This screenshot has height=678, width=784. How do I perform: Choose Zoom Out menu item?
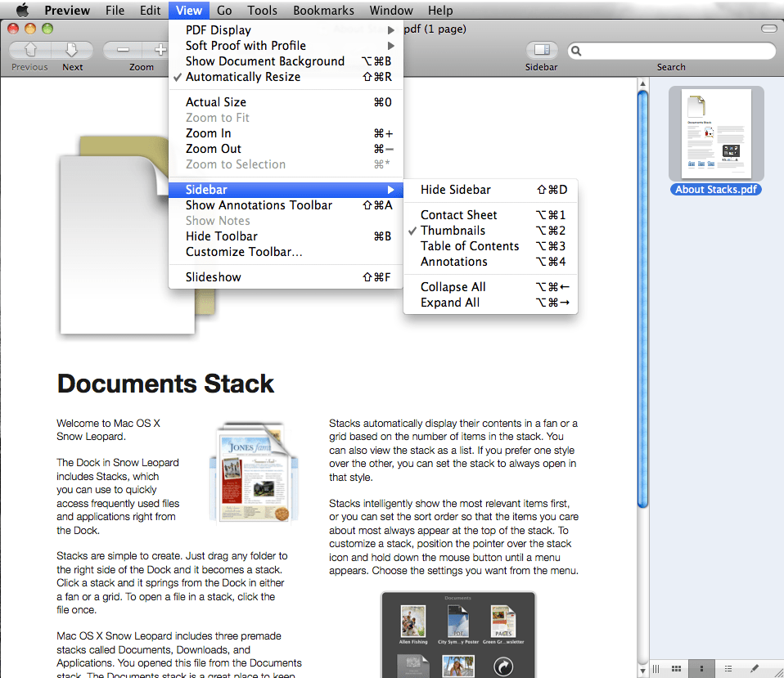click(x=286, y=149)
